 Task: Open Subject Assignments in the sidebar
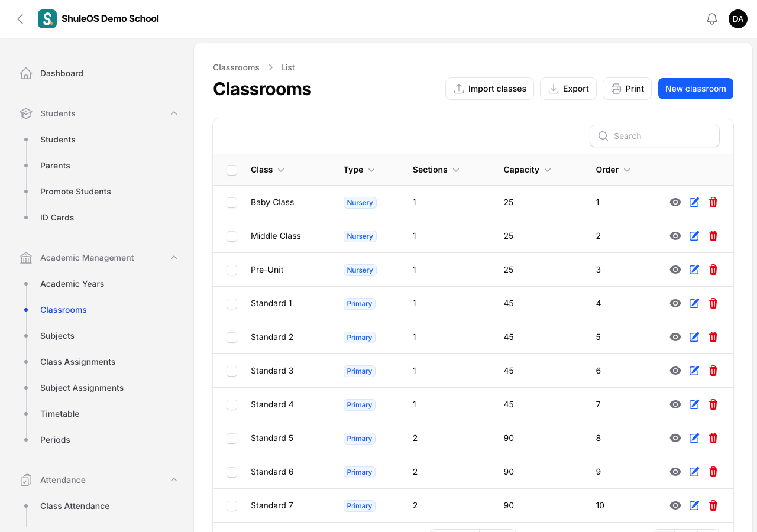point(82,388)
